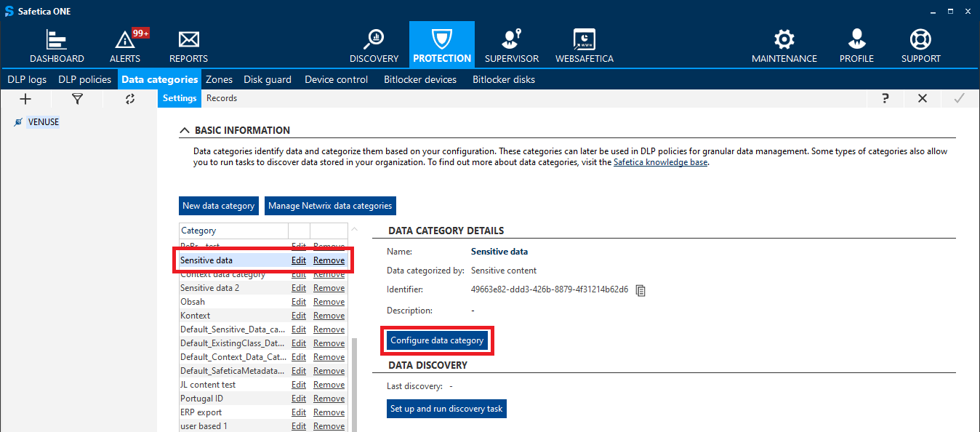This screenshot has width=980, height=432.
Task: Click the Category column header
Action: coord(233,231)
